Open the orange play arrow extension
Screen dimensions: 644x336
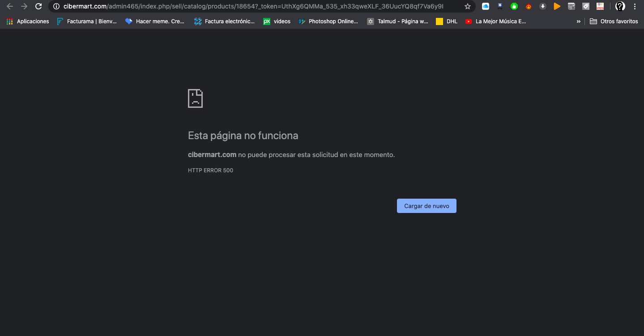pos(557,6)
